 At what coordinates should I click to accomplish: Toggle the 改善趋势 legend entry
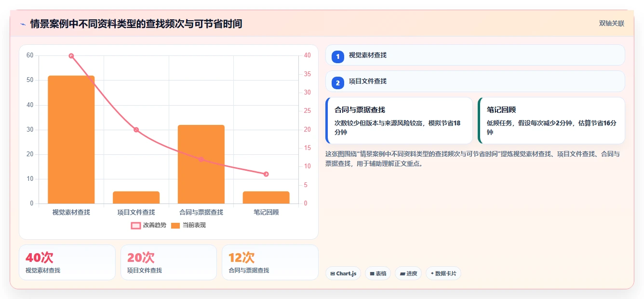click(x=148, y=225)
